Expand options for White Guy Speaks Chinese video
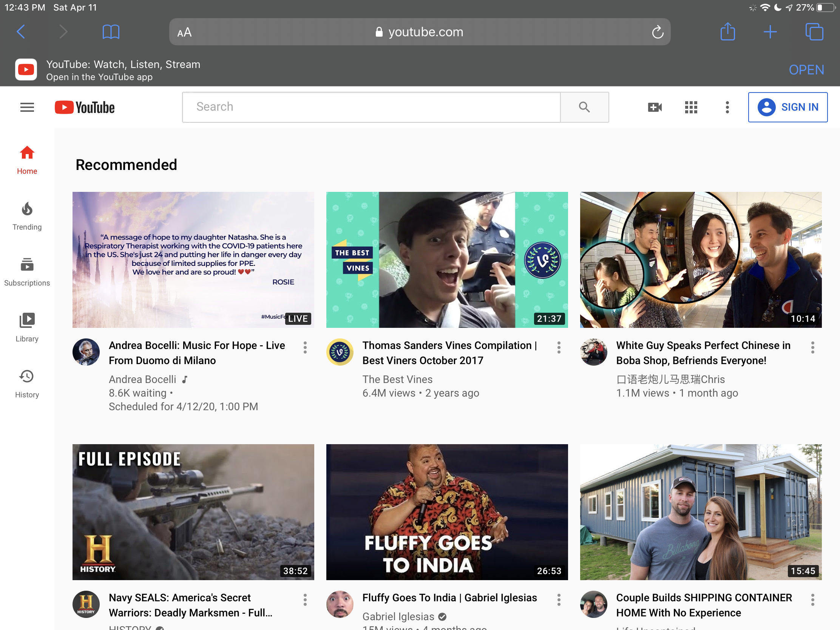The height and width of the screenshot is (630, 840). click(812, 347)
